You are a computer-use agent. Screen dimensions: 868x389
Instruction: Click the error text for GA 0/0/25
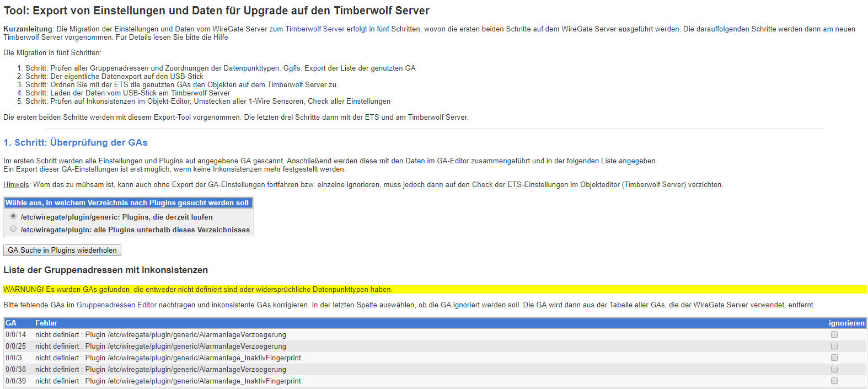click(x=160, y=347)
